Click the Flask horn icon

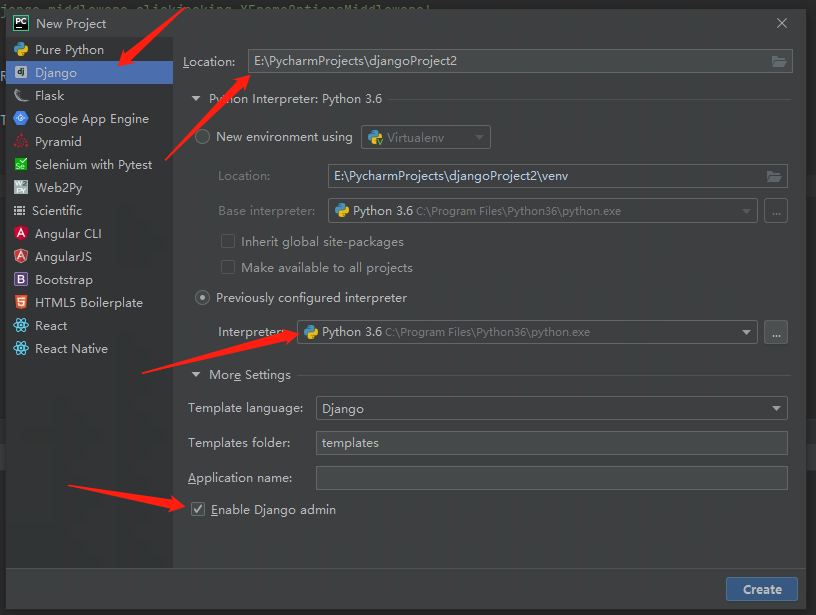[x=21, y=95]
